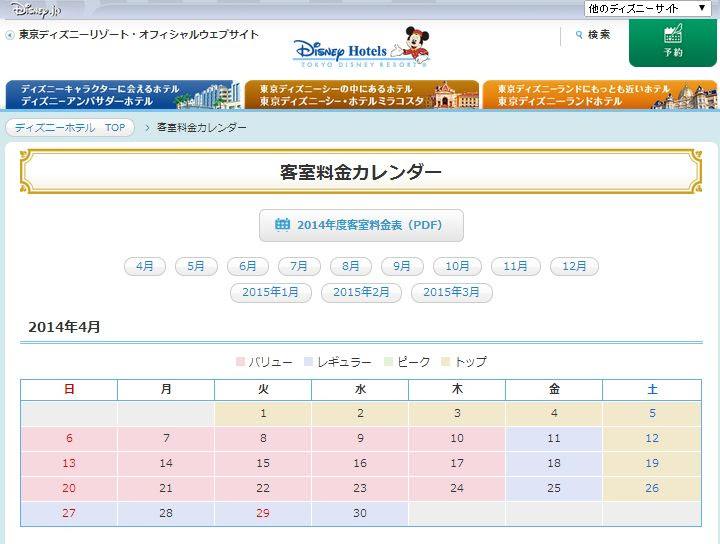Jump to 2015年2月 calendar
The image size is (720, 544).
[361, 292]
